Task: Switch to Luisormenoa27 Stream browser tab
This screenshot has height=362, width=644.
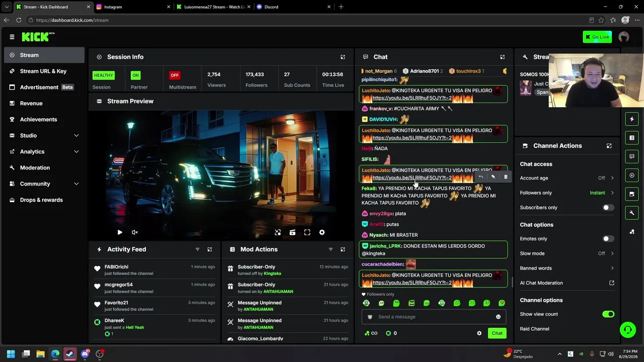Action: click(213, 7)
